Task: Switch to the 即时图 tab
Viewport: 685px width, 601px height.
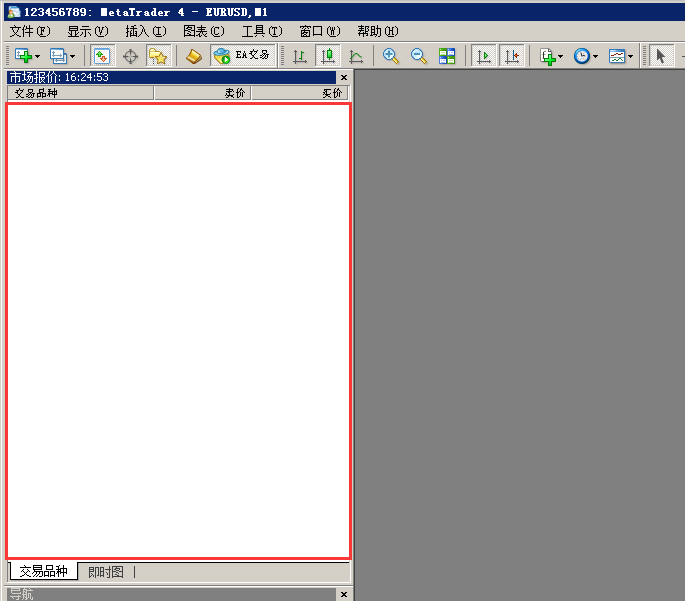Action: coord(106,572)
